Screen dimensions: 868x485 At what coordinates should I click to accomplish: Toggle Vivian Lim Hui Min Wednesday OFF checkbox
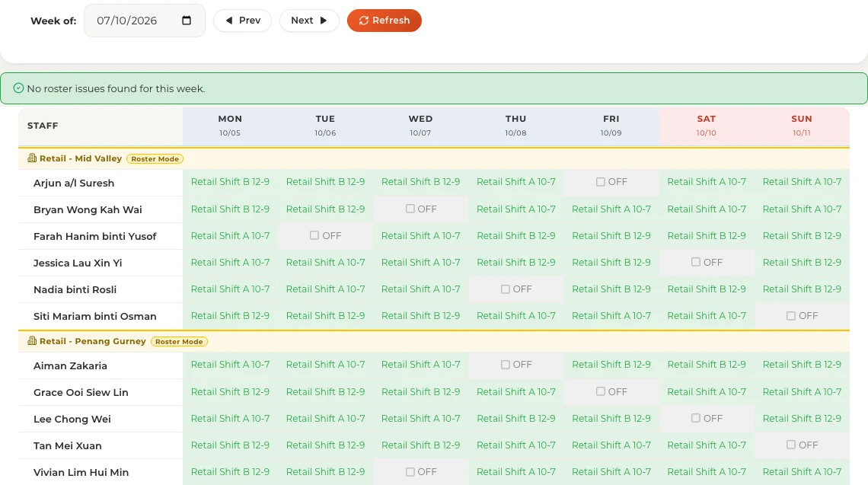tap(410, 472)
